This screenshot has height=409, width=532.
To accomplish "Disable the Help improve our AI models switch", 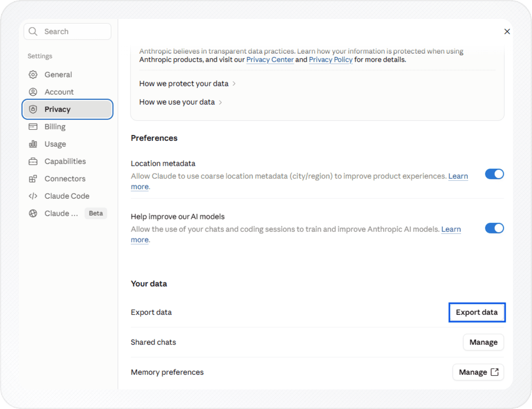I will (x=494, y=228).
